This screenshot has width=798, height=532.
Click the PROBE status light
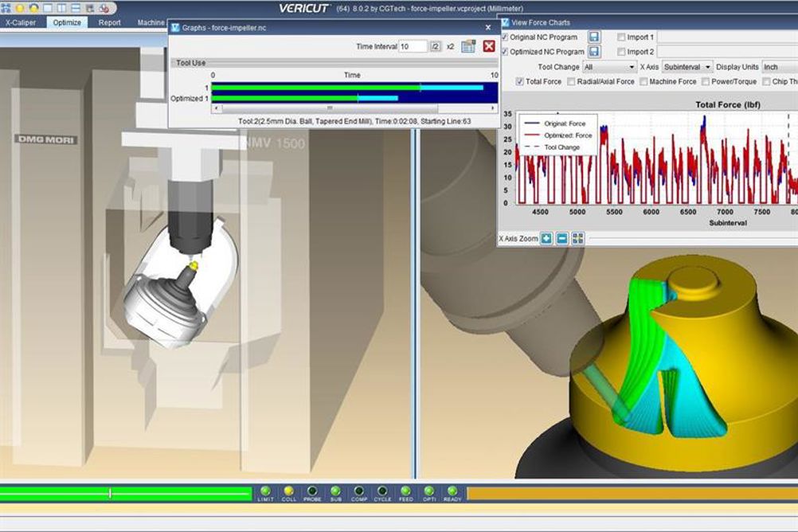click(x=312, y=491)
